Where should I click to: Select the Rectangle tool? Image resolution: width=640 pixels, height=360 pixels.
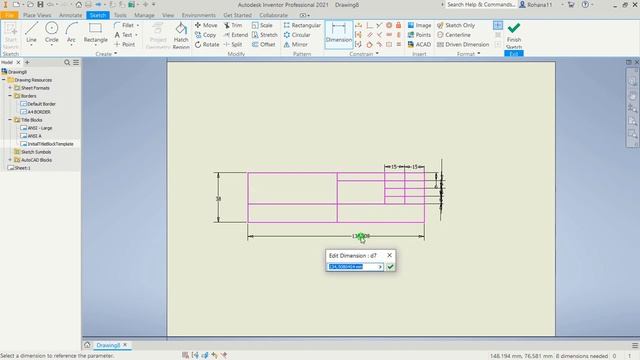click(96, 33)
